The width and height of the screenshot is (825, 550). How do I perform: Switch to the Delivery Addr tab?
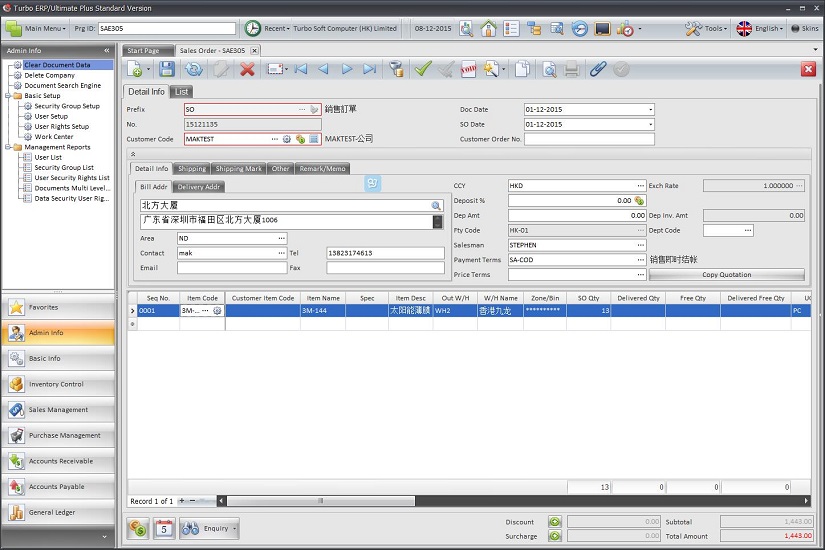tap(198, 187)
